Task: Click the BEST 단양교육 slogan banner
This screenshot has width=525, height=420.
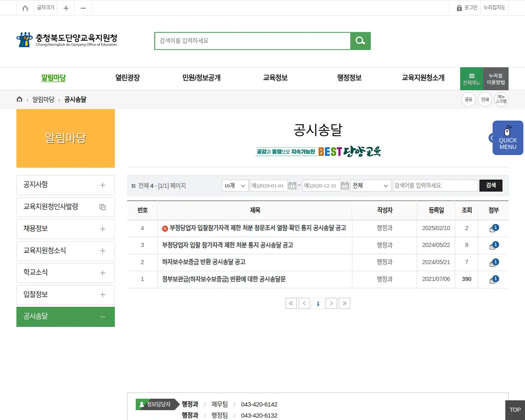Action: [x=318, y=151]
